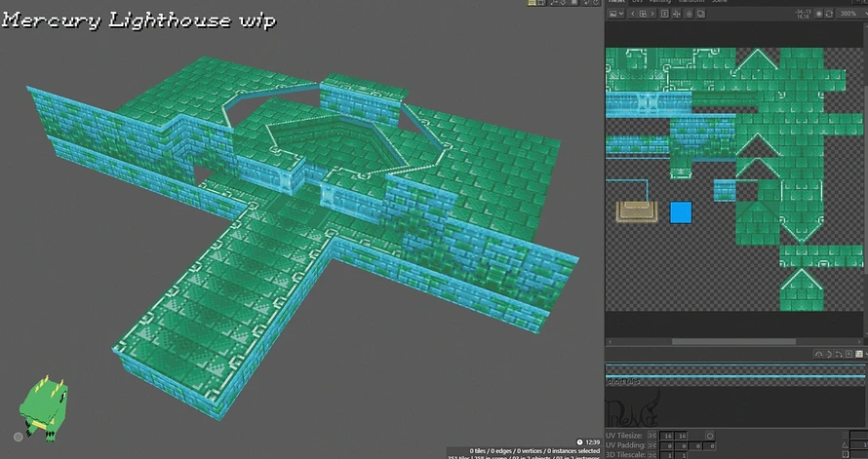Click the diamond target icon in tileset toolbar
Image resolution: width=868 pixels, height=459 pixels.
coord(690,14)
